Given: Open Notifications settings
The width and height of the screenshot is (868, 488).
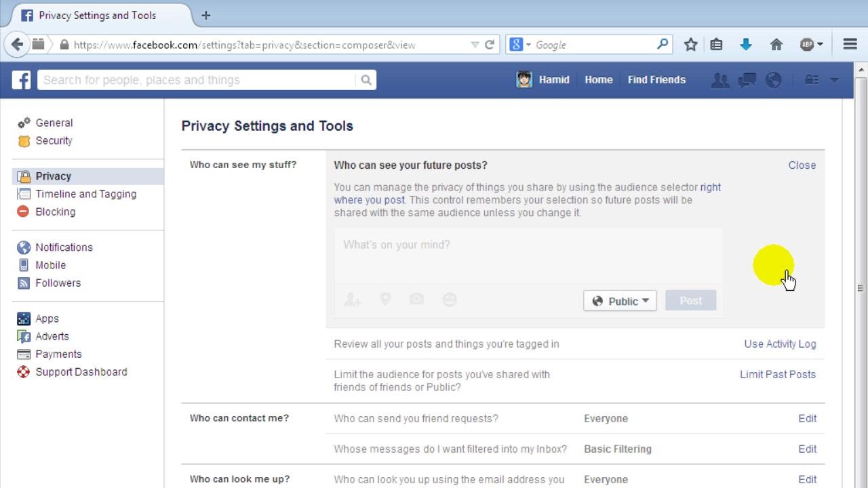Looking at the screenshot, I should (64, 247).
